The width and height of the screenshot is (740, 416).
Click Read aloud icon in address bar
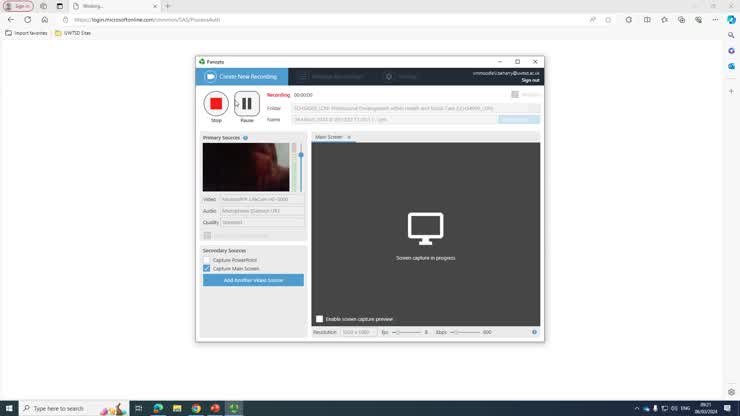[x=593, y=20]
